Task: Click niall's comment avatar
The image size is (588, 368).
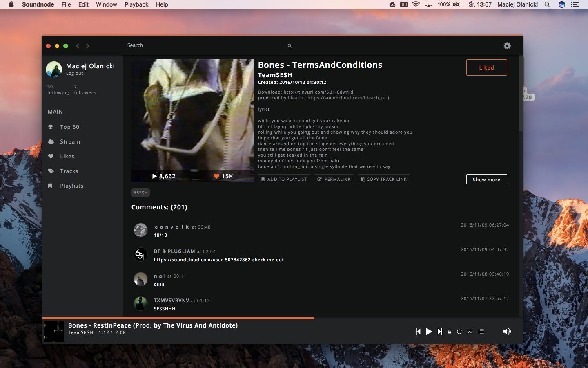Action: [x=140, y=279]
